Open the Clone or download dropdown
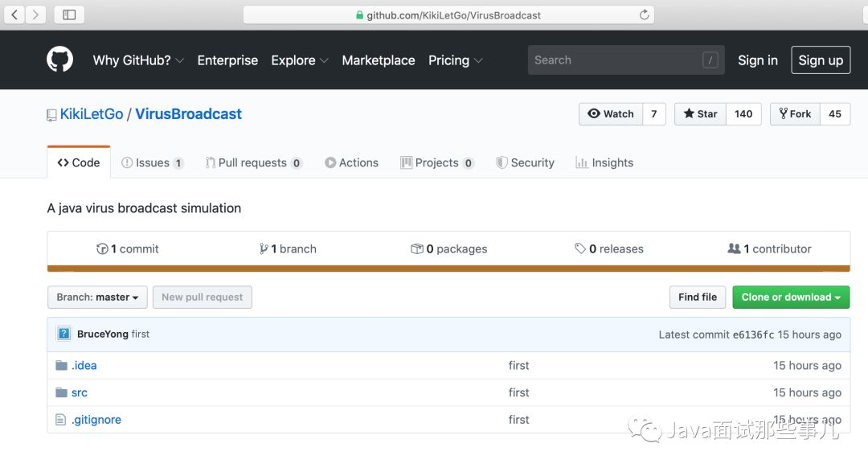The image size is (868, 468). 791,297
